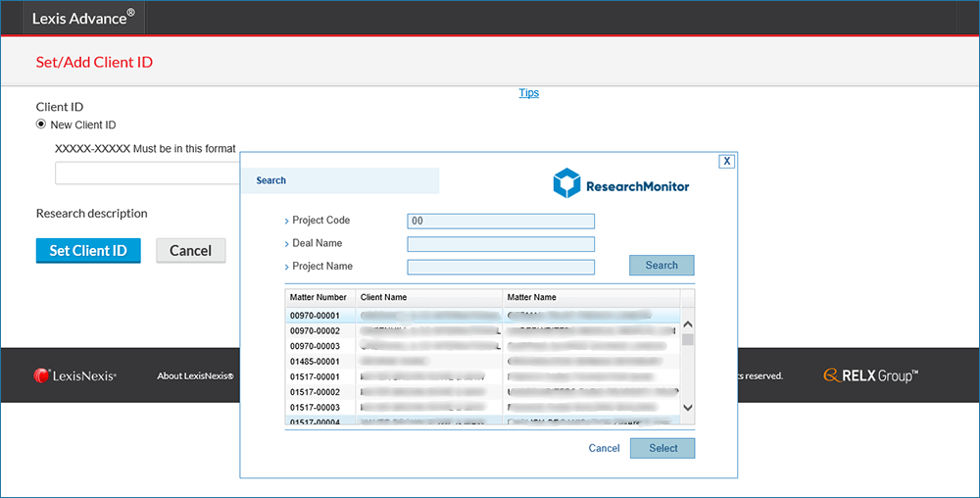980x498 pixels.
Task: Select matter row 01485-00001
Action: click(x=483, y=361)
